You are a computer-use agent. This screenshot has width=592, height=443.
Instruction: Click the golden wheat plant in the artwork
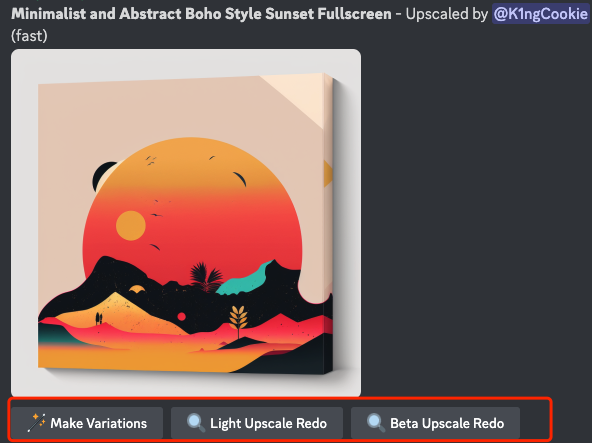(x=238, y=321)
